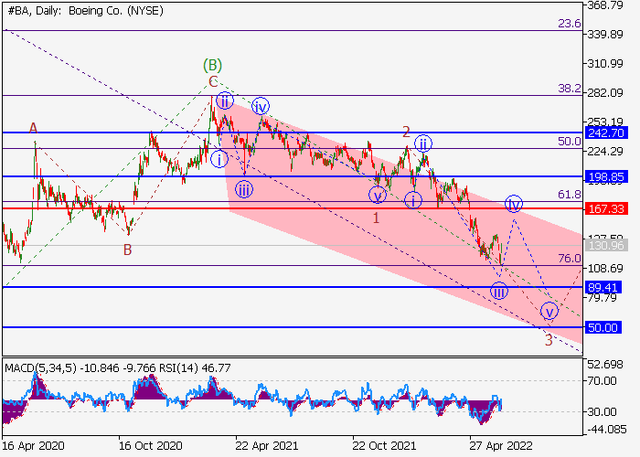Select the circled ii label beside wave 2

click(x=423, y=144)
